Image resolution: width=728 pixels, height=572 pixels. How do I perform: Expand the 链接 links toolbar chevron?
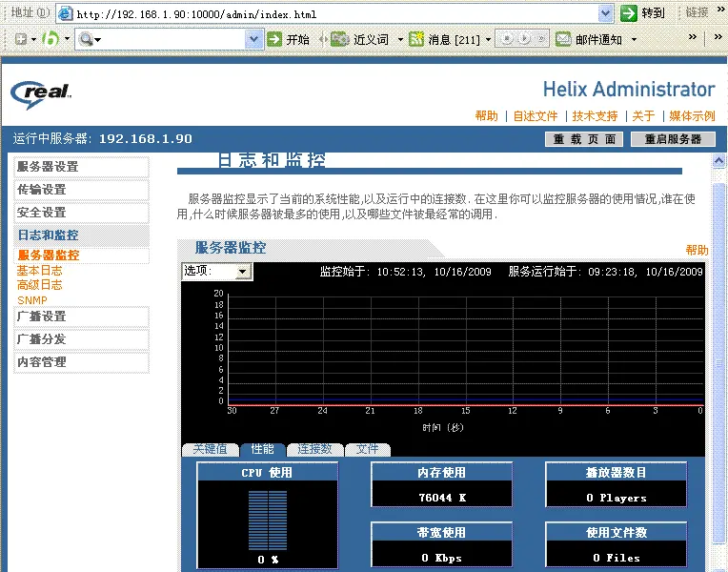click(720, 10)
